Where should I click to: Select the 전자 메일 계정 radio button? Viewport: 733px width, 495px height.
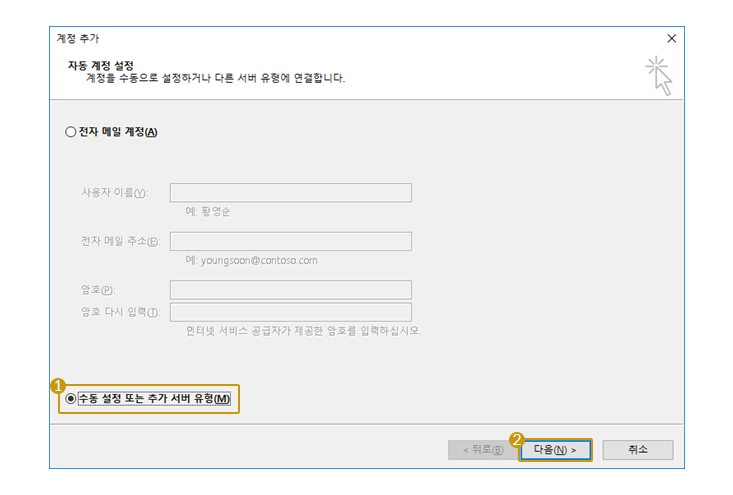click(70, 132)
